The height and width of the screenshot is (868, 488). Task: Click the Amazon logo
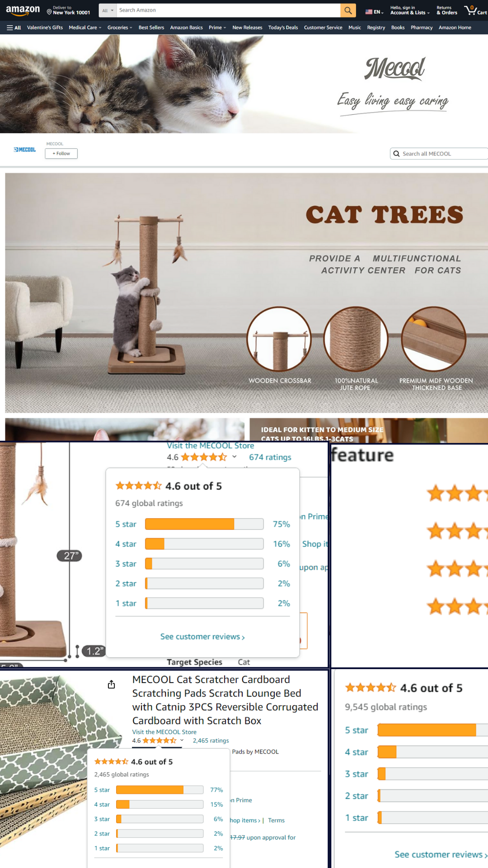(23, 10)
